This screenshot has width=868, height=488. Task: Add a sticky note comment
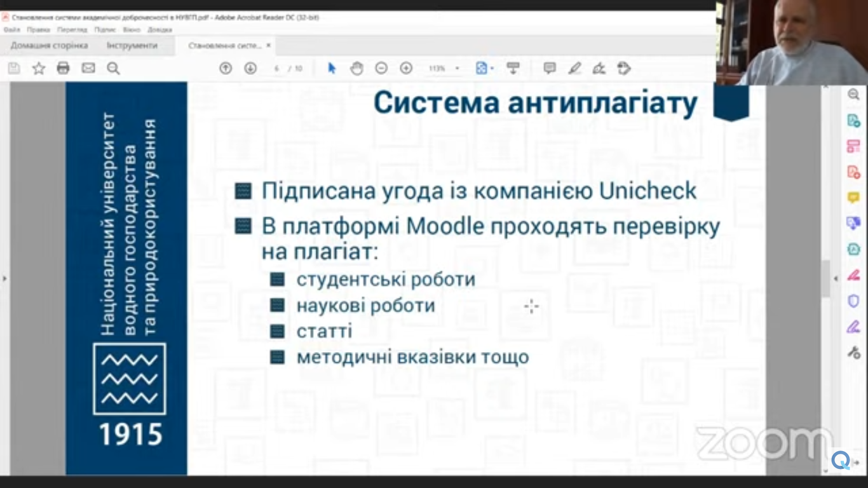click(550, 69)
